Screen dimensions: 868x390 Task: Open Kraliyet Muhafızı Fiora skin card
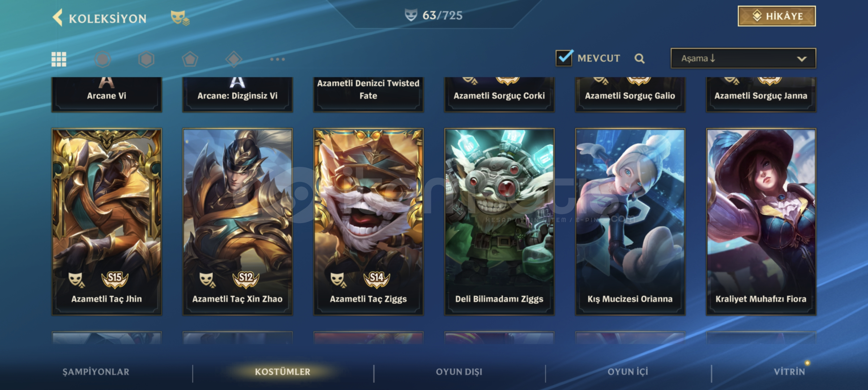coord(761,222)
